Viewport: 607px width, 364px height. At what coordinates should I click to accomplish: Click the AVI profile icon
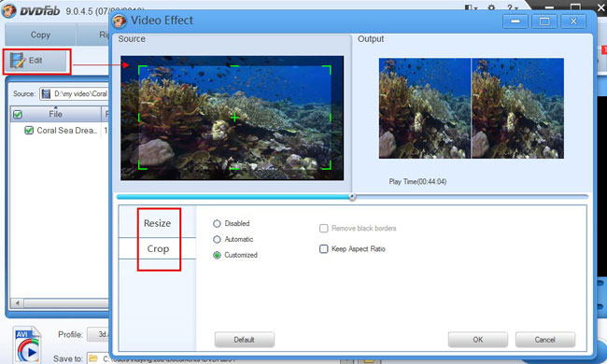[27, 345]
